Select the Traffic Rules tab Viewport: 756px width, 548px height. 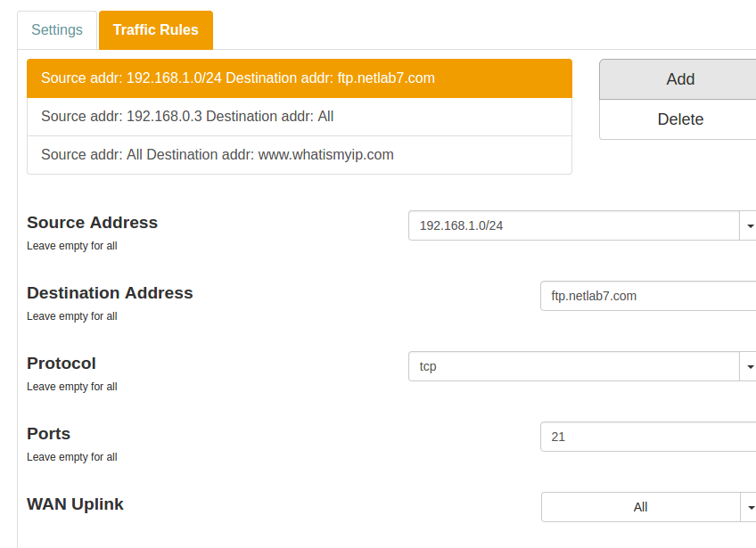[156, 30]
